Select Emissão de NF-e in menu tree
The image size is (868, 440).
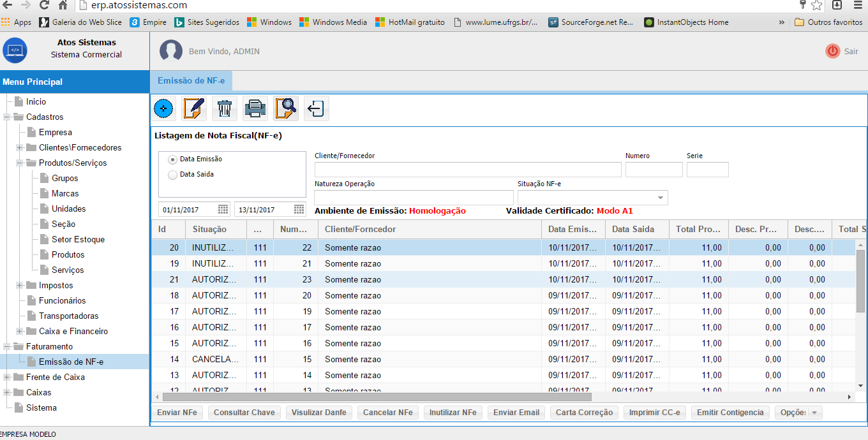[x=71, y=362]
